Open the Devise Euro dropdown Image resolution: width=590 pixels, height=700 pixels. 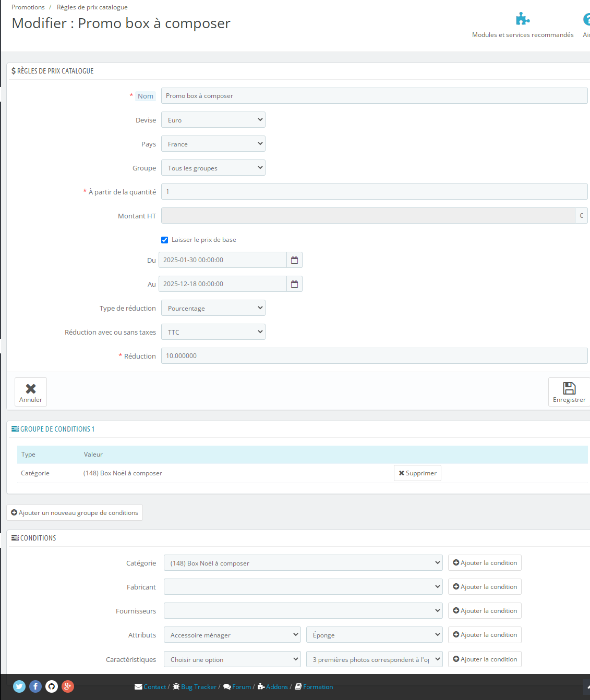click(x=213, y=120)
